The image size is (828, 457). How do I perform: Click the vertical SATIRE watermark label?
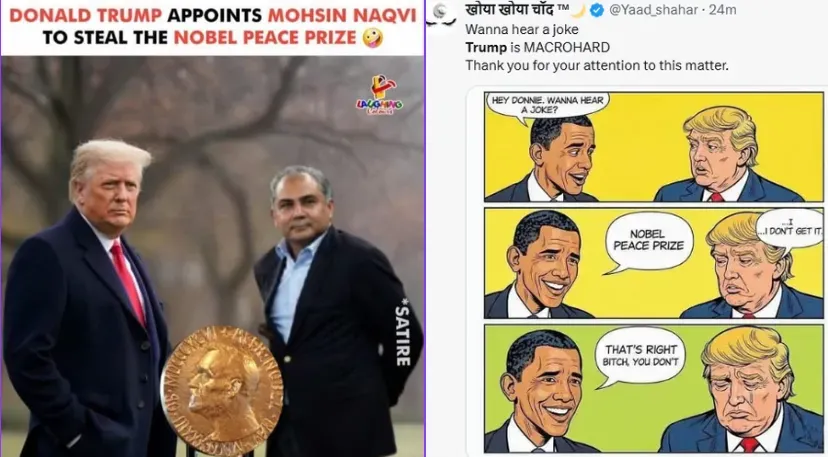tap(402, 332)
